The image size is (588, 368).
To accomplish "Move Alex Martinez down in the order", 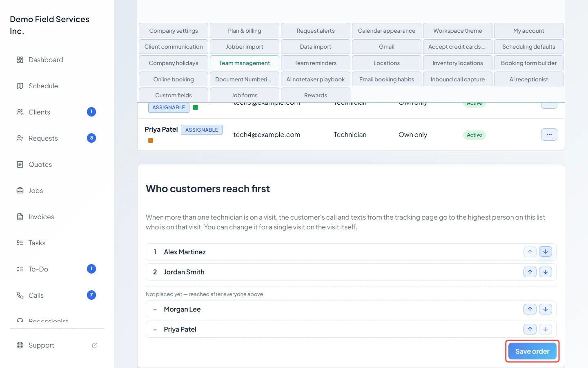I will click(x=546, y=252).
